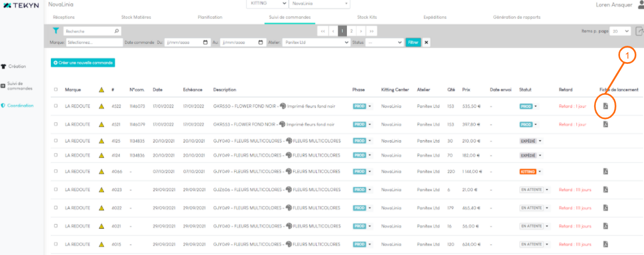Select the header select-all checkbox
Screen dimensions: 644x255
coord(56,90)
